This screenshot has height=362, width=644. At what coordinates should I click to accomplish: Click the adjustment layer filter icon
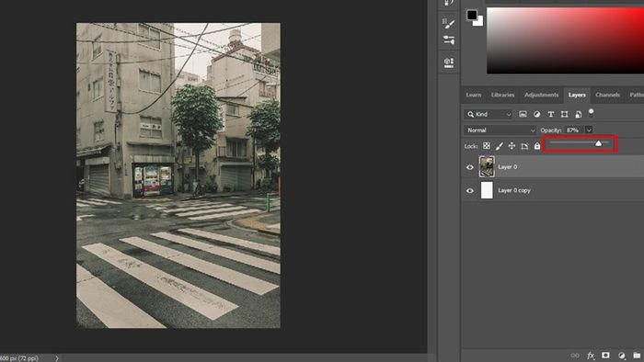[x=536, y=114]
